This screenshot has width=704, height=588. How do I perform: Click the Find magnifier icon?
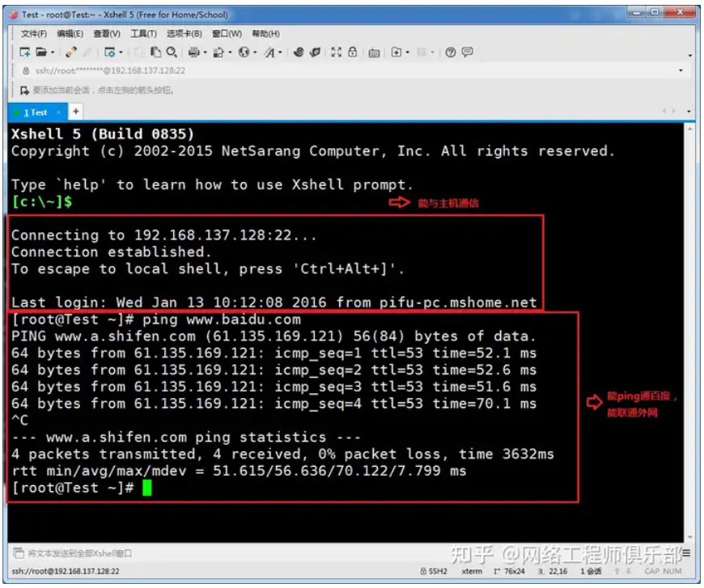tap(172, 53)
